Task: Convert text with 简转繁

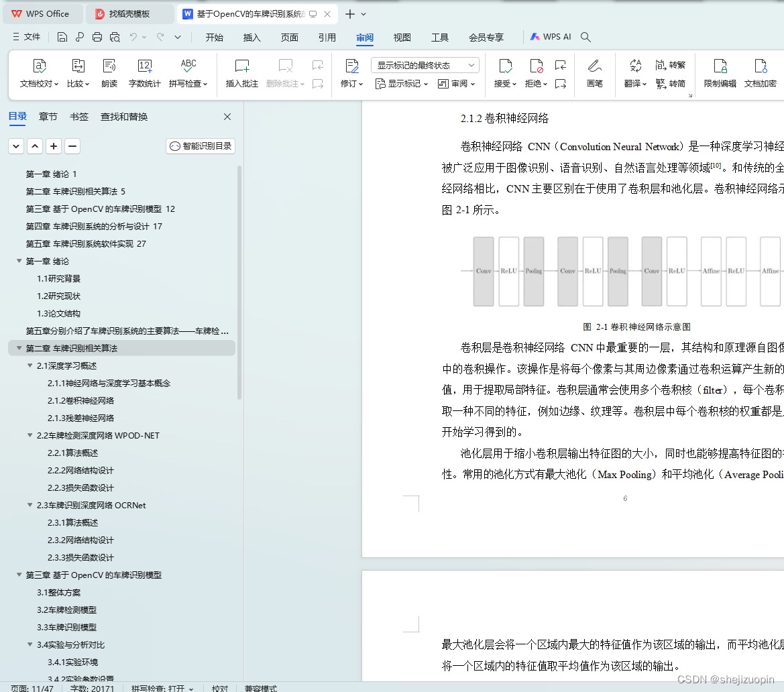Action: [671, 65]
